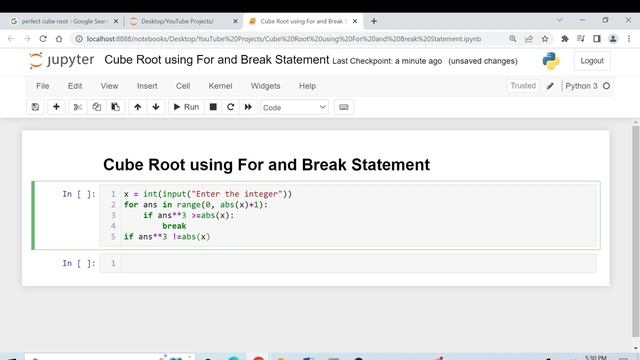640x360 pixels.
Task: Click the Python 3 kernel indicator circle
Action: [x=607, y=86]
